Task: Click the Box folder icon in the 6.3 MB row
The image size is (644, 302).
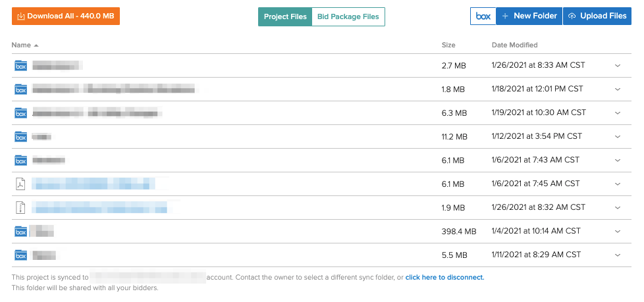Action: click(x=20, y=113)
